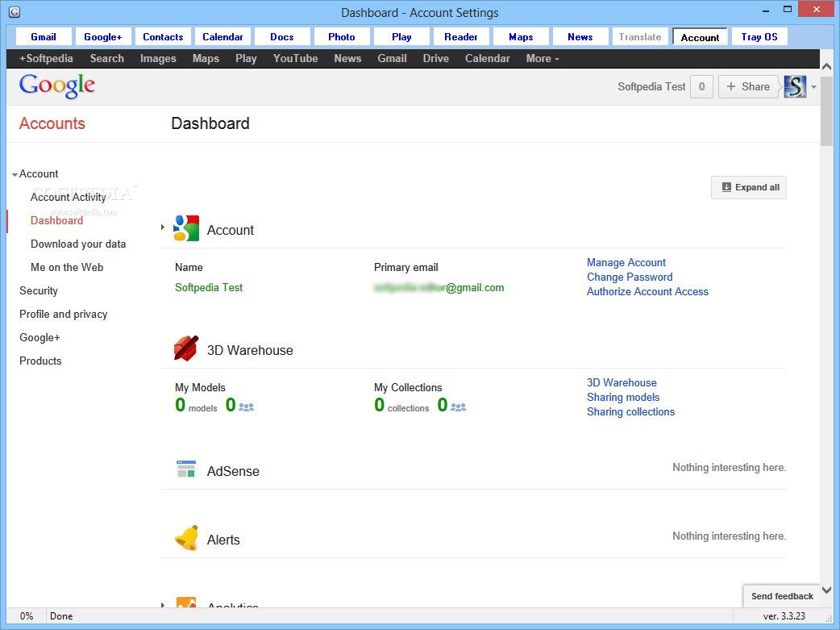Open Search in the black Google bar

tap(106, 58)
